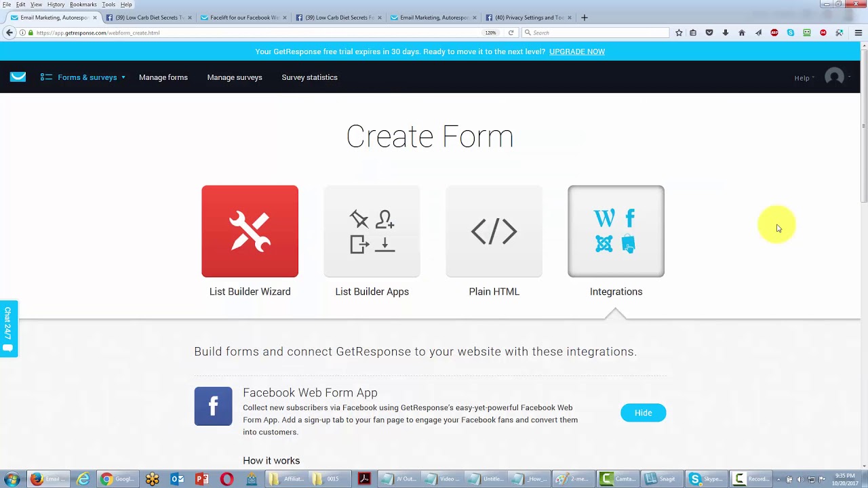
Task: Open Survey statistics page
Action: [309, 77]
